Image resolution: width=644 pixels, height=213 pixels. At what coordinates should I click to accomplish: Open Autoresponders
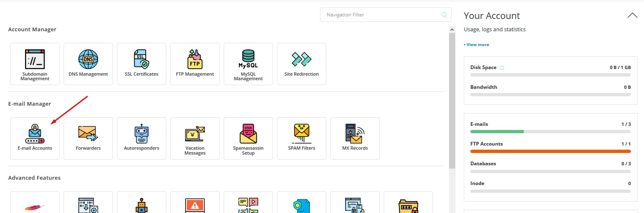pos(142,138)
